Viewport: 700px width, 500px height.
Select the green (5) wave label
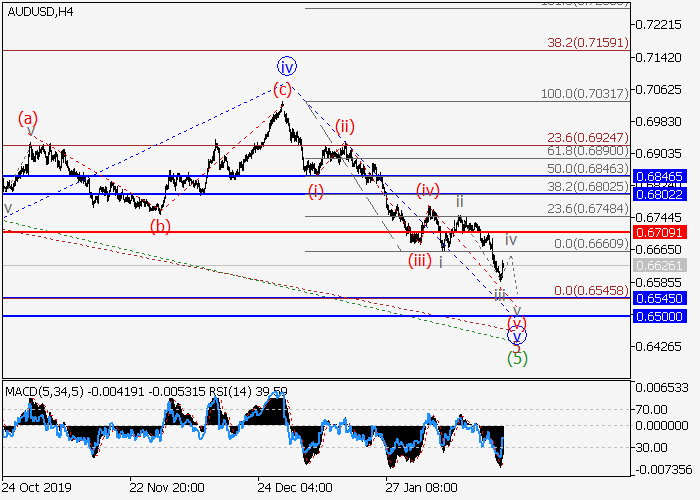pyautogui.click(x=517, y=357)
